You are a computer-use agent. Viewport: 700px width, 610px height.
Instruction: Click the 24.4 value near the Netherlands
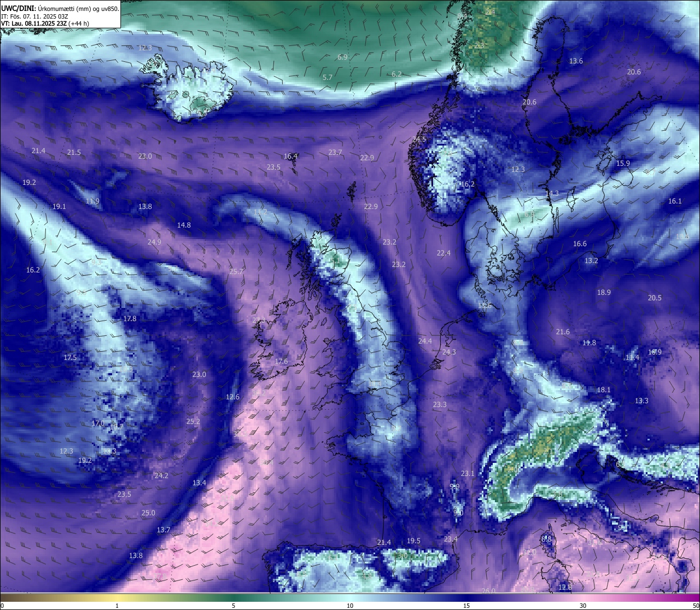coord(425,341)
